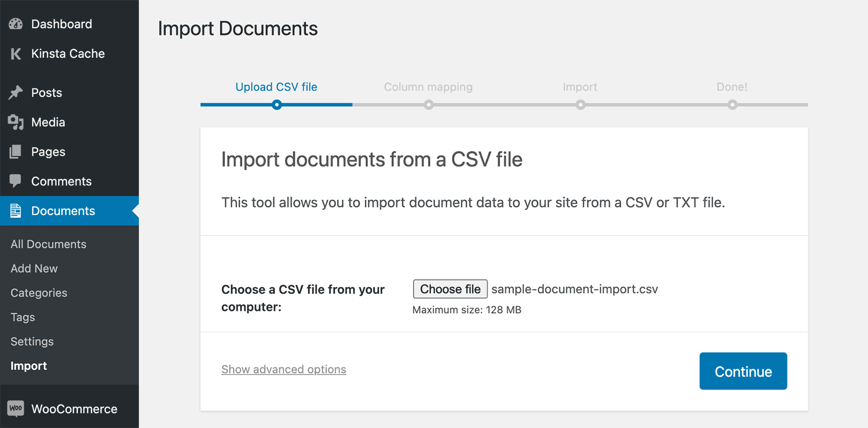Go to Tags submenu item
This screenshot has height=428, width=868.
point(23,317)
